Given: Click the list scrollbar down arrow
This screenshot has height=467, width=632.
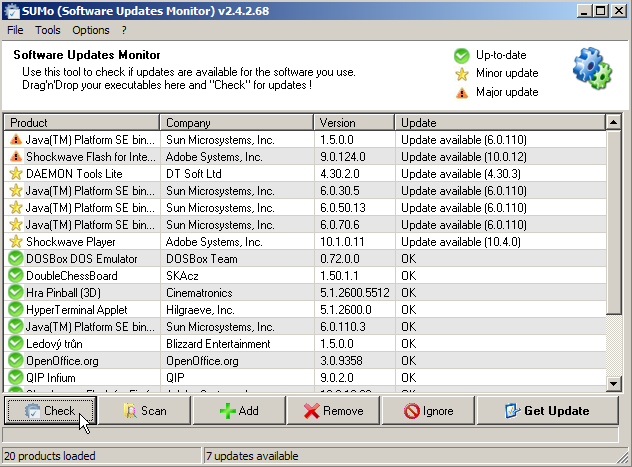Looking at the screenshot, I should 613,384.
